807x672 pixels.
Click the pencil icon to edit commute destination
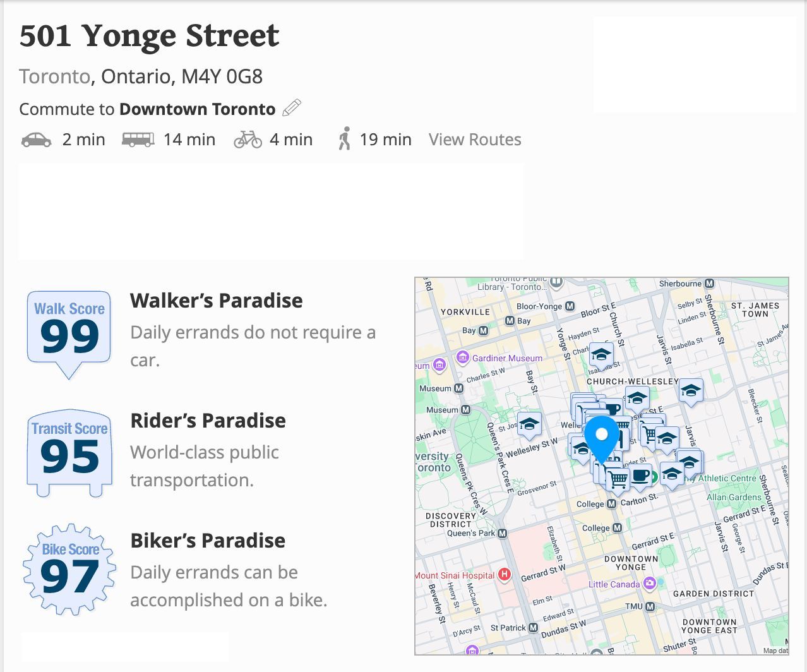coord(291,108)
